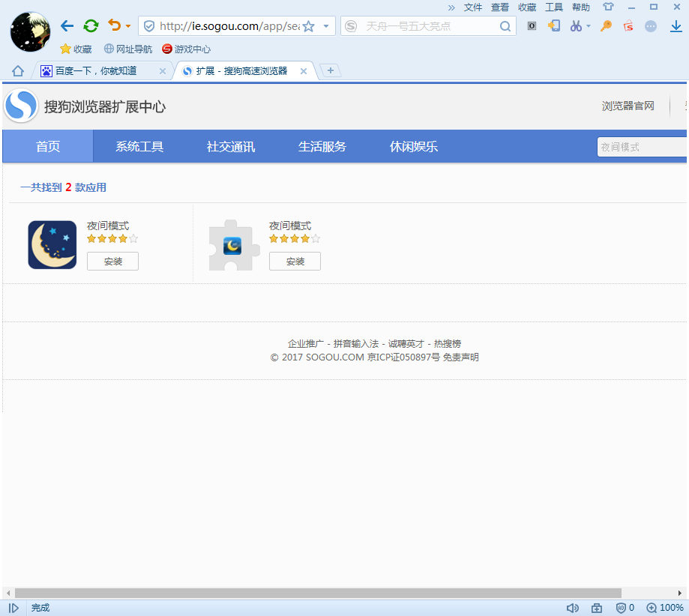
Task: Open the ad-block shield counter icon
Action: [x=625, y=608]
